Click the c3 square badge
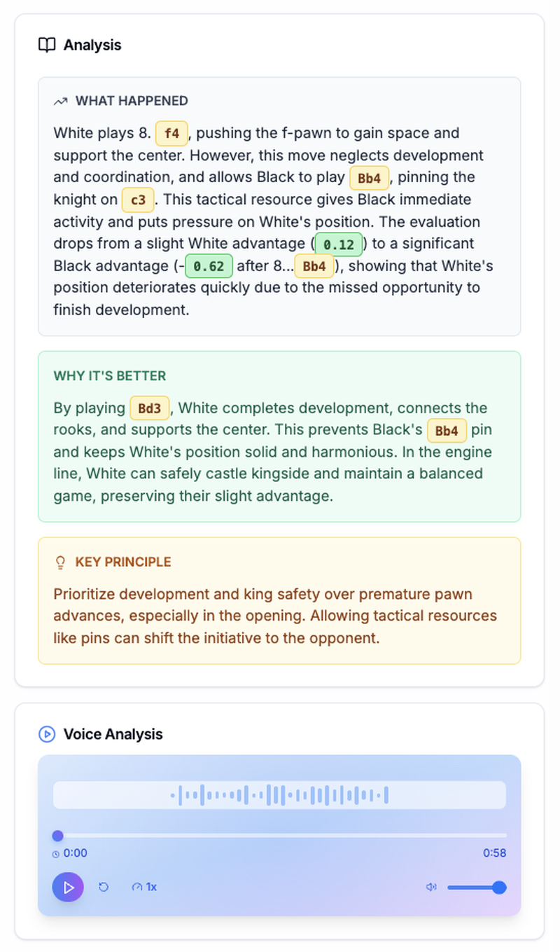Viewport: 560px width, 952px height. click(138, 200)
